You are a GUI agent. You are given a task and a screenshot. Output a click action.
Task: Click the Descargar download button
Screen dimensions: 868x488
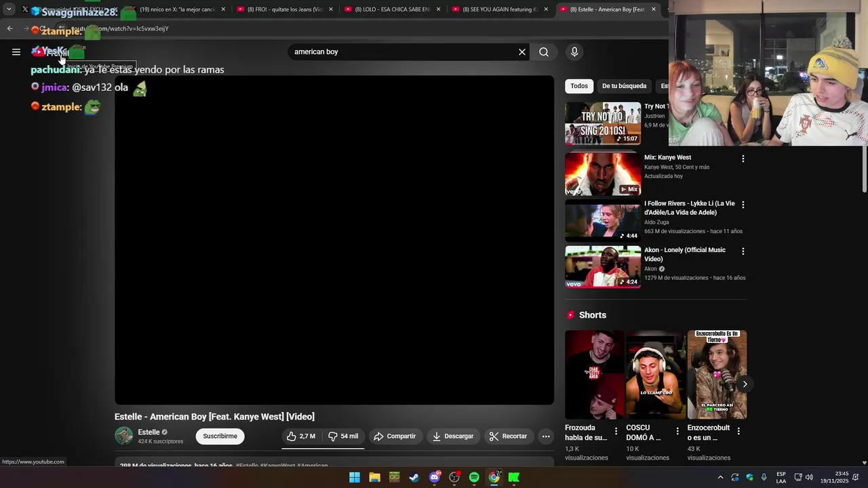point(453,436)
